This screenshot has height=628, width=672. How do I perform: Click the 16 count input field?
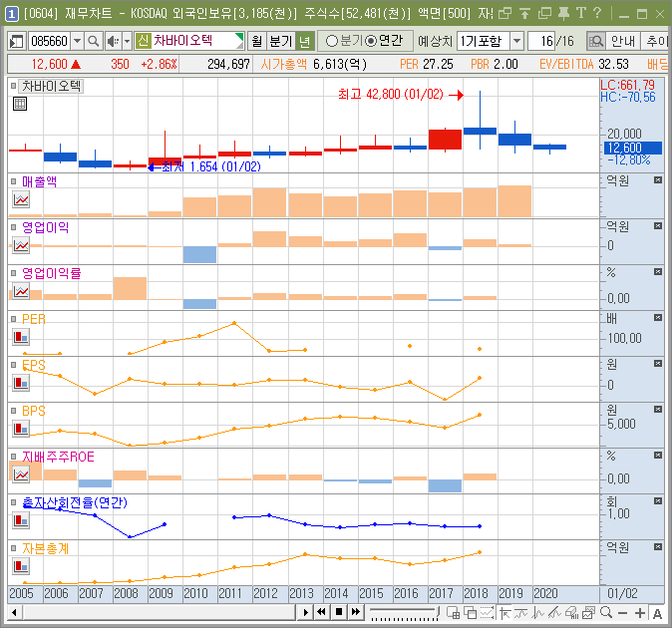pos(541,41)
